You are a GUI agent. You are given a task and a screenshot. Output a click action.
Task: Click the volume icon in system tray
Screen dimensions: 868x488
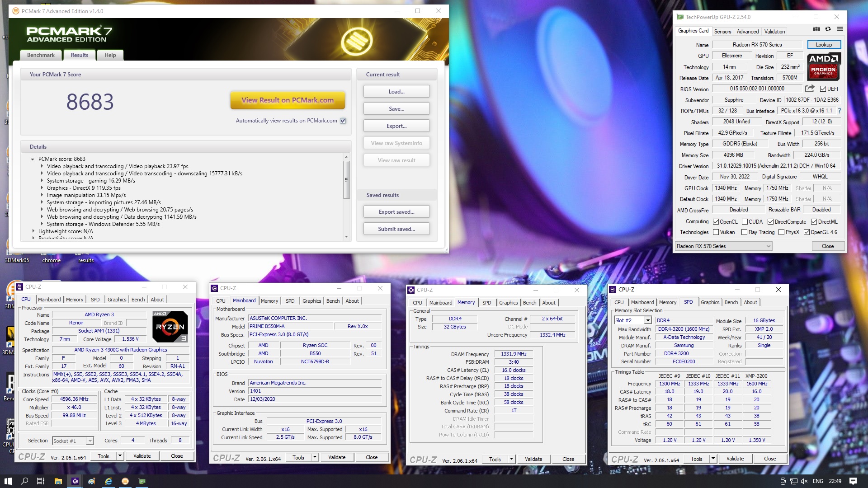point(804,481)
